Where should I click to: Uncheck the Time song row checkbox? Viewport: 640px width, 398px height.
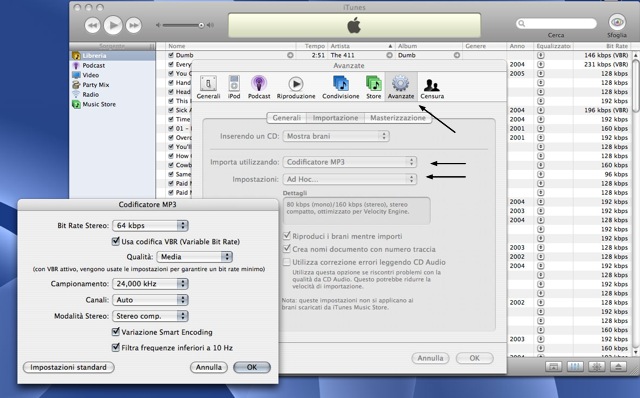[x=171, y=119]
